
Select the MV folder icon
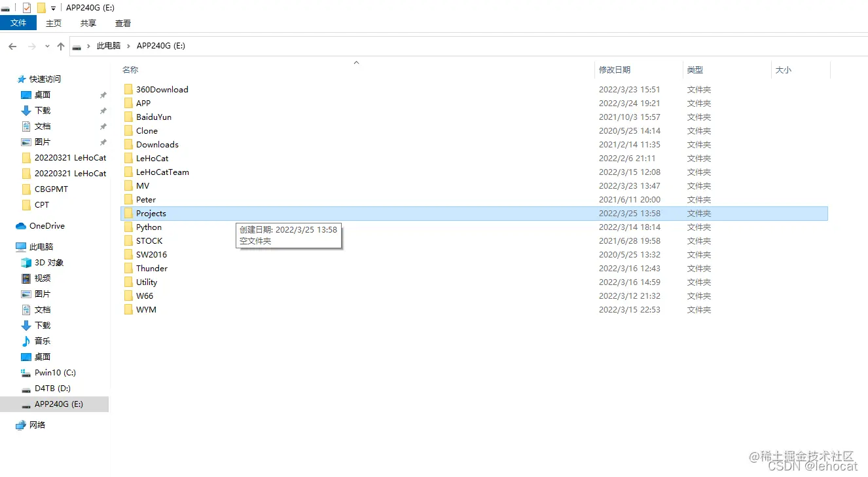128,185
